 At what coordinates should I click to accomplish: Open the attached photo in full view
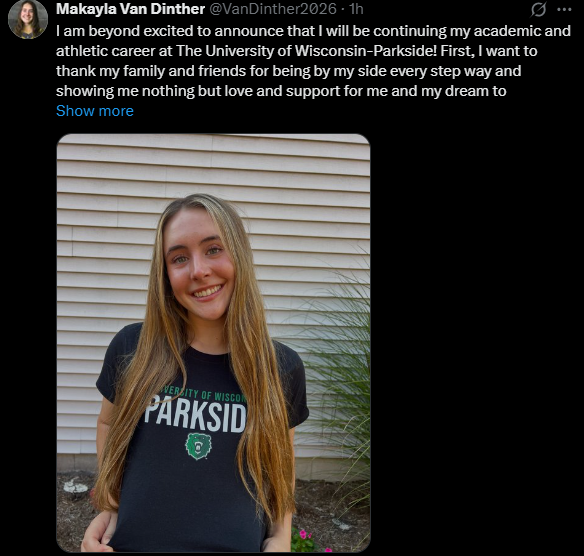tap(213, 343)
